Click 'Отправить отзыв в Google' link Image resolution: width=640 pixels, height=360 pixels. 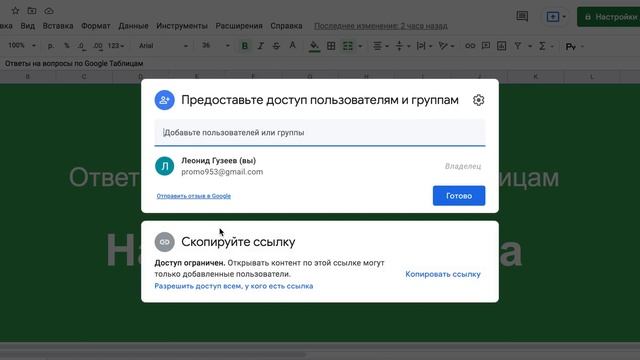pos(194,196)
